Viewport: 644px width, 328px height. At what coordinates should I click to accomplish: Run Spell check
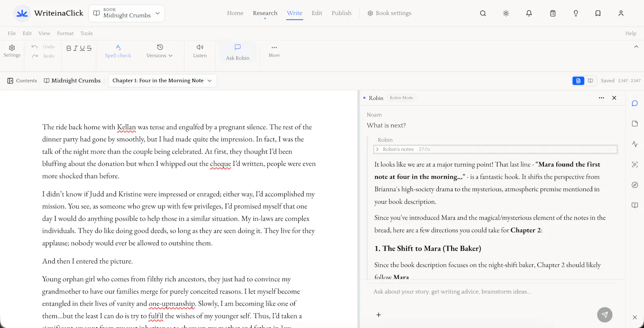click(x=118, y=51)
